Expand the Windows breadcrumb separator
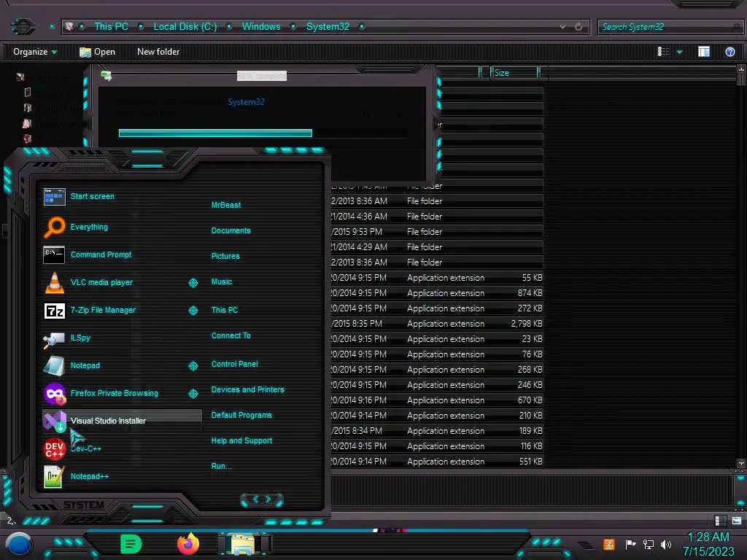Viewport: 747px width, 560px height. coord(293,27)
